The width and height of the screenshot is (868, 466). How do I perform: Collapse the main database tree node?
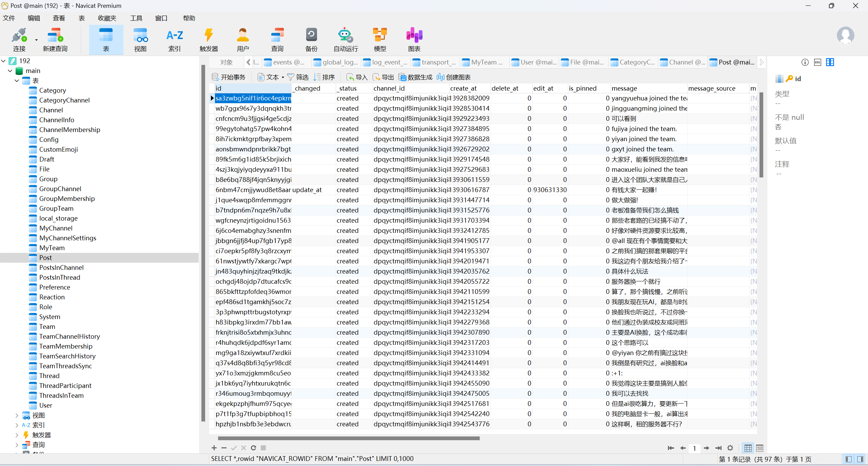point(10,71)
